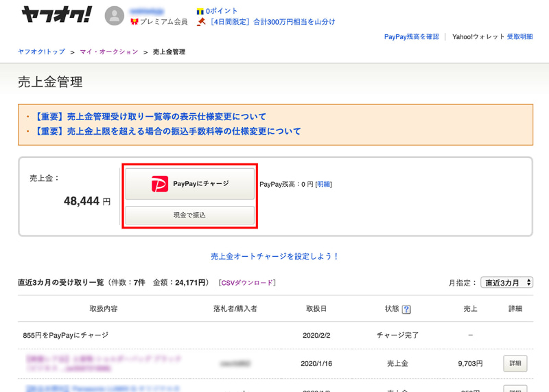Open the 0ポイント link
The height and width of the screenshot is (392, 549).
pos(221,11)
